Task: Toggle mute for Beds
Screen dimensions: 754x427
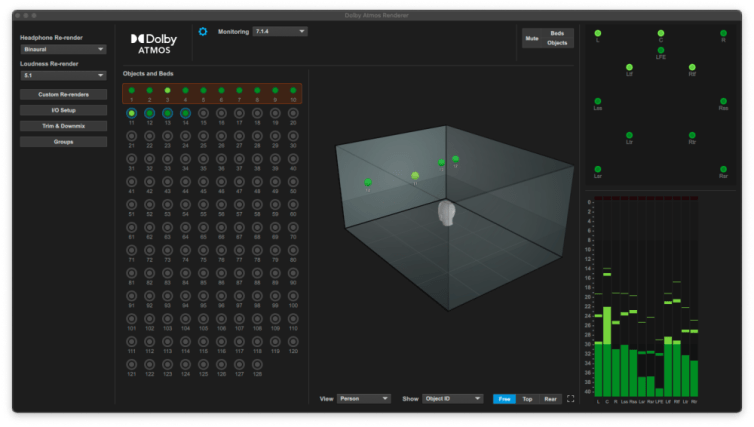Action: (x=556, y=33)
